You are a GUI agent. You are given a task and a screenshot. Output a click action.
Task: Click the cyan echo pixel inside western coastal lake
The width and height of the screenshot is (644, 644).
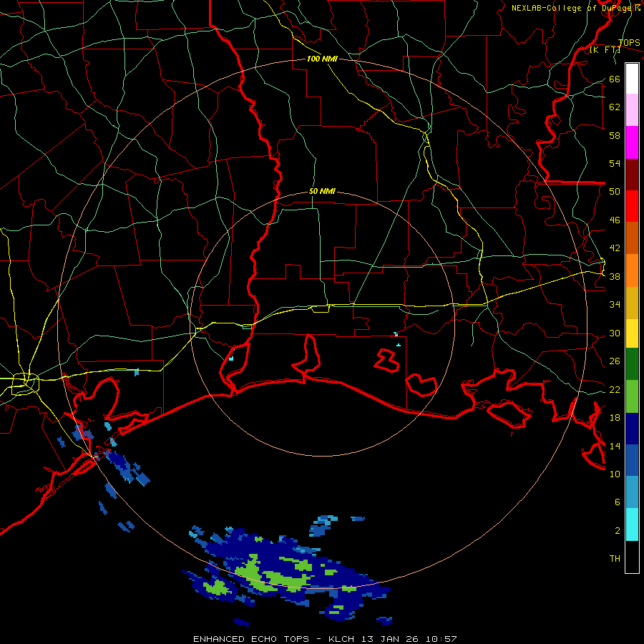pyautogui.click(x=231, y=358)
